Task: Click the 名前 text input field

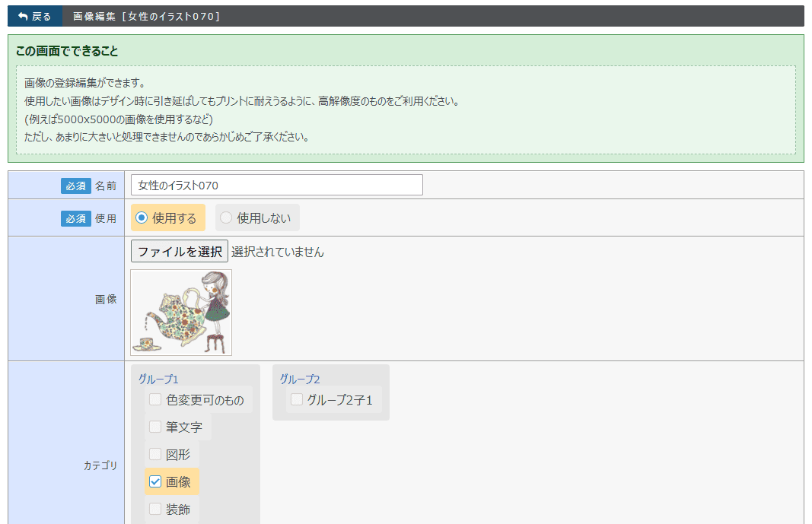Action: (276, 185)
